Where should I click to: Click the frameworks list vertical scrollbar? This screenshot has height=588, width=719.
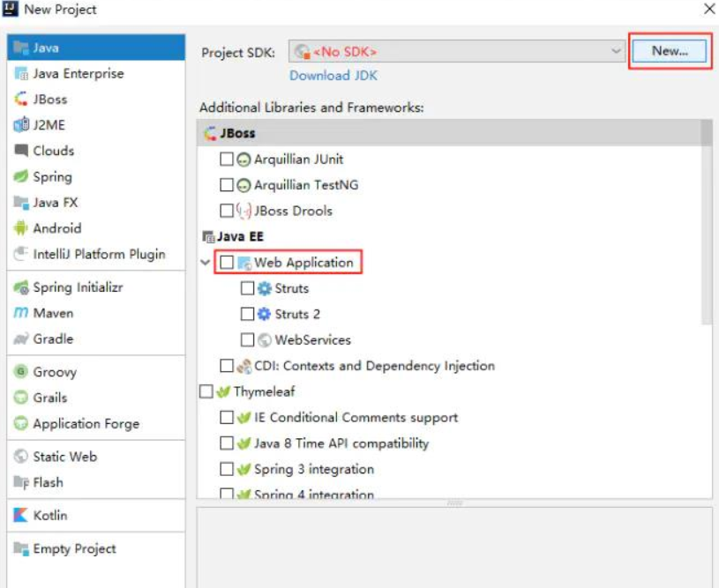(x=707, y=222)
